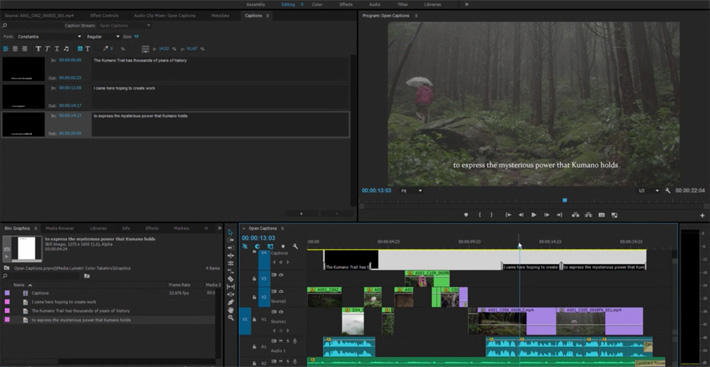Open Program monitor panel menu
The width and height of the screenshot is (710, 367).
click(417, 15)
